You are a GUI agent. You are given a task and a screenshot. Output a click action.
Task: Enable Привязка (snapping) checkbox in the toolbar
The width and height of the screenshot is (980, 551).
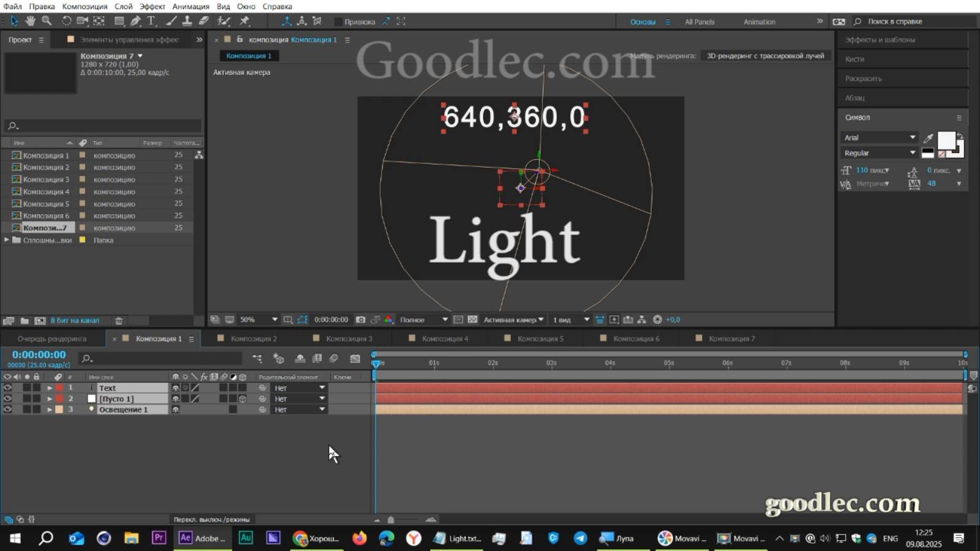click(x=338, y=21)
